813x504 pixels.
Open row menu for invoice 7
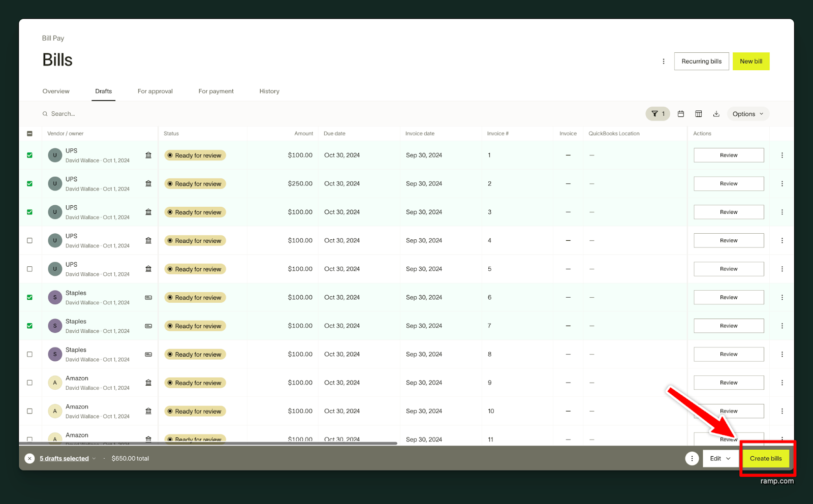(782, 326)
